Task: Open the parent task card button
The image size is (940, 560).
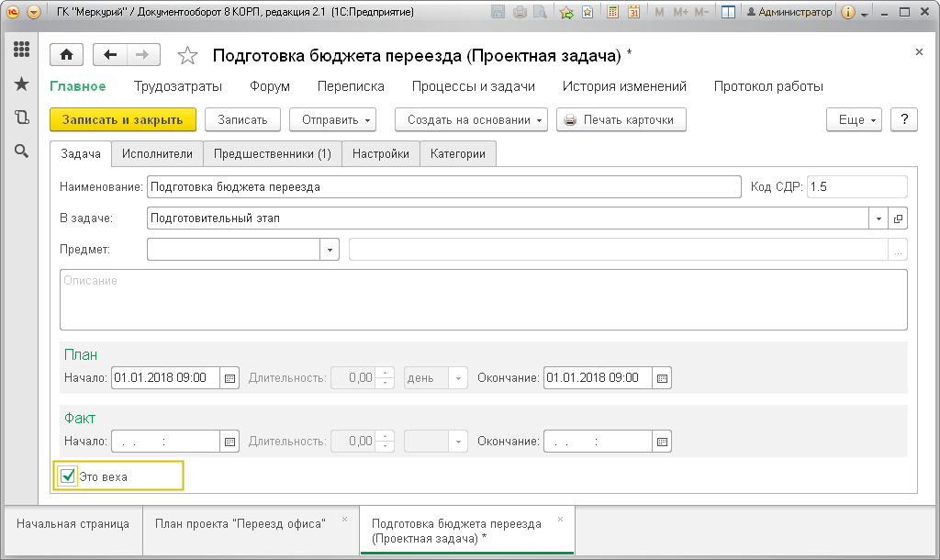Action: [x=898, y=218]
